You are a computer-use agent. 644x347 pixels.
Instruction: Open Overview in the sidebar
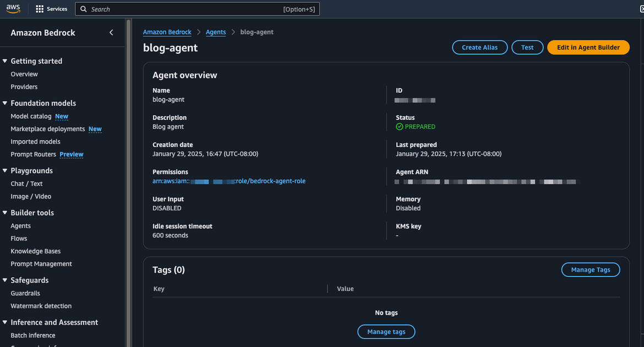pyautogui.click(x=24, y=74)
